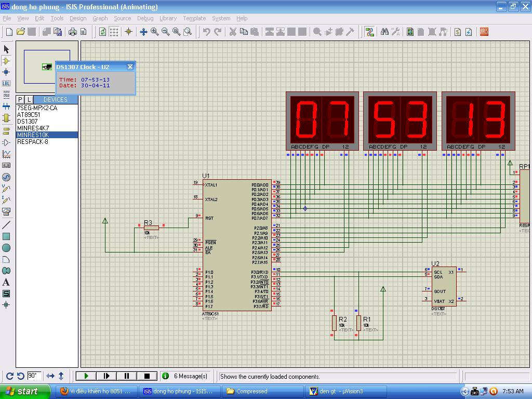Open the ARES PCB layout icon
The width and height of the screenshot is (532, 399).
coord(484,32)
